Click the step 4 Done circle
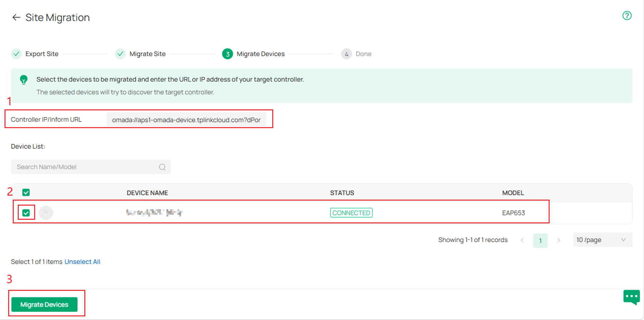 346,54
